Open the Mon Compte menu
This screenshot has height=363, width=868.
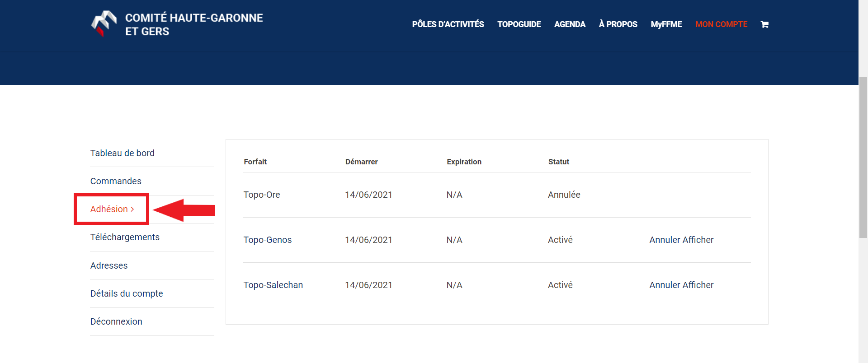(x=721, y=24)
